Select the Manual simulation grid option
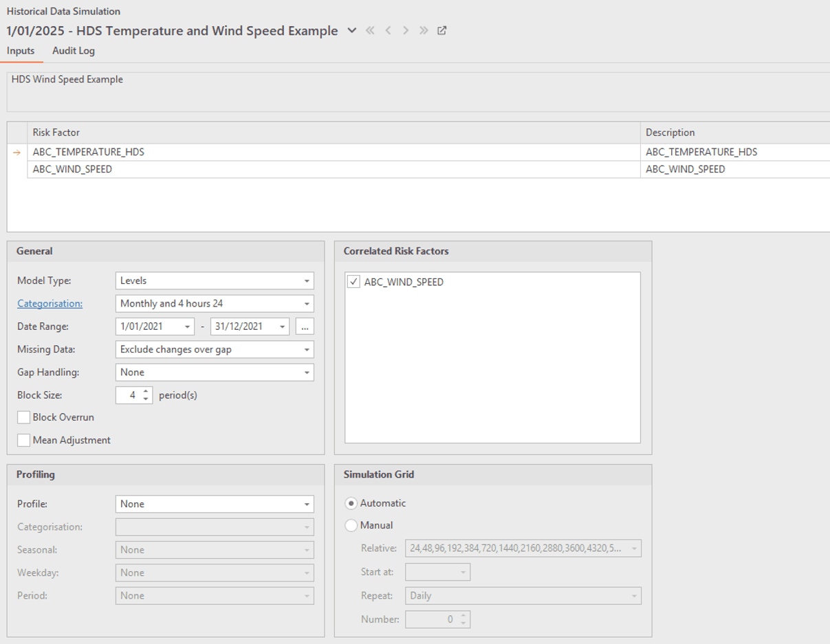The height and width of the screenshot is (644, 830). coord(351,525)
